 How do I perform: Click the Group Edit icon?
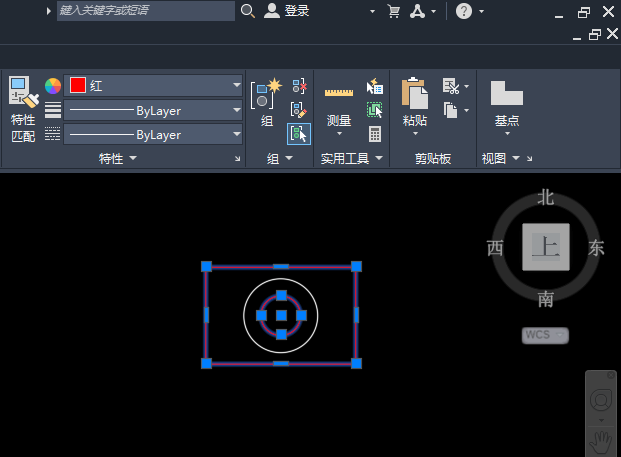coord(299,110)
